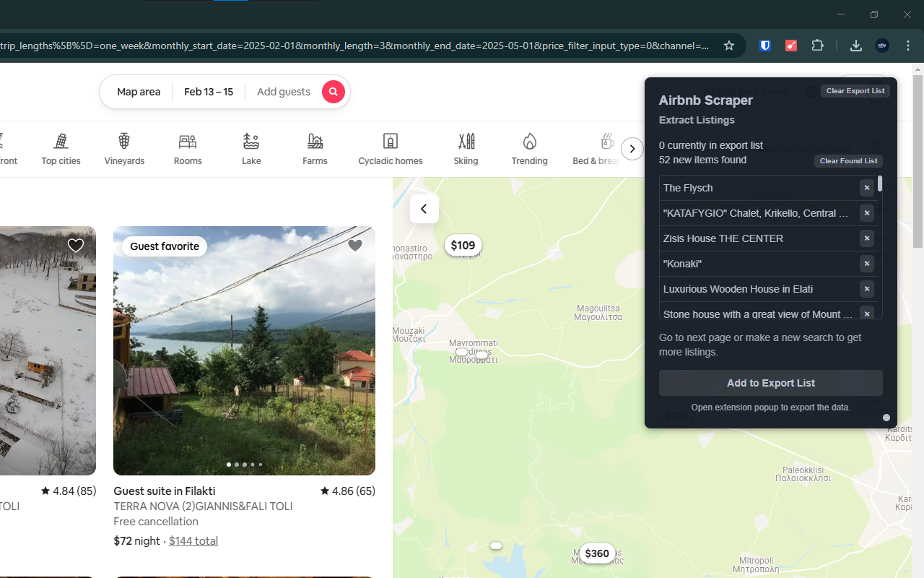Open the Chrome three-dot menu
The height and width of the screenshot is (578, 924).
(x=908, y=46)
